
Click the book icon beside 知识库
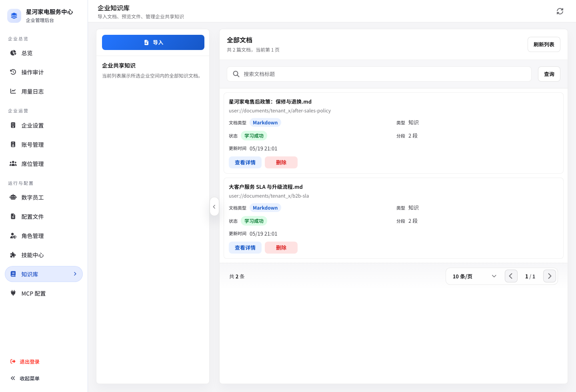pyautogui.click(x=13, y=274)
